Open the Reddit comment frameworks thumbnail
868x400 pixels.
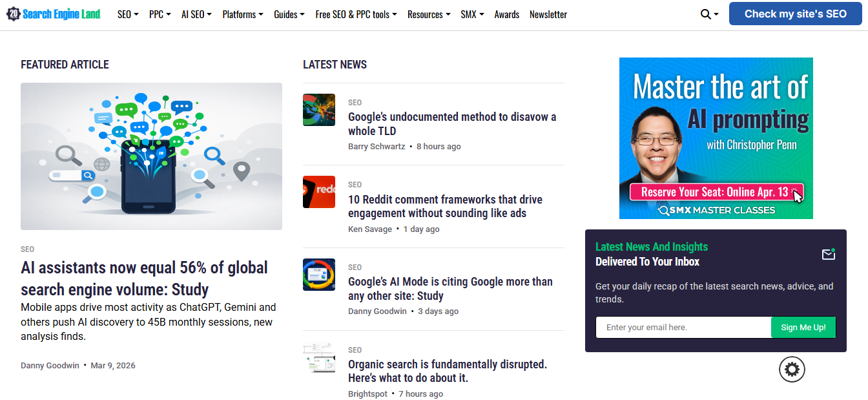coord(319,192)
